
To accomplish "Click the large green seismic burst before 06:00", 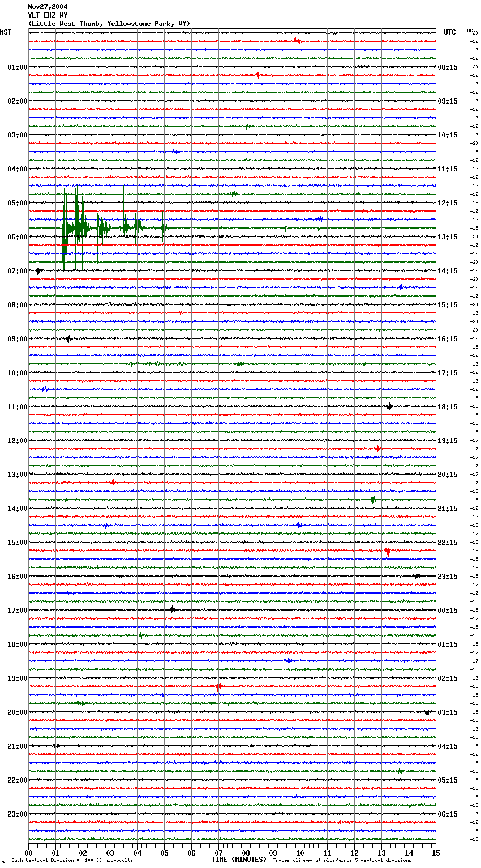I will coord(115,228).
